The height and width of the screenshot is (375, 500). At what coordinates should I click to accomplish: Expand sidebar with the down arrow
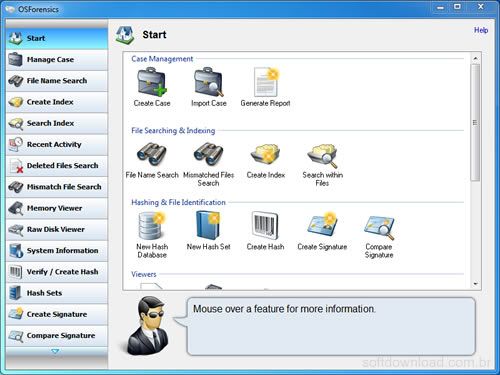coord(55,351)
